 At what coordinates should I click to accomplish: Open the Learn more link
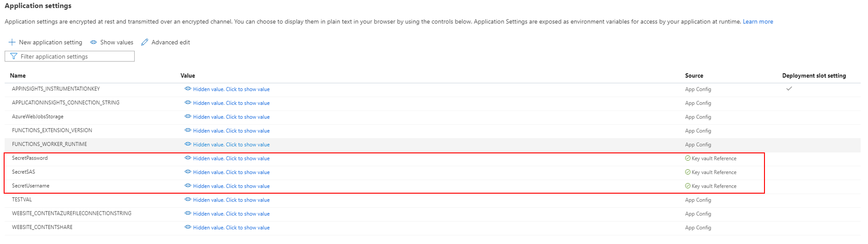coord(758,22)
